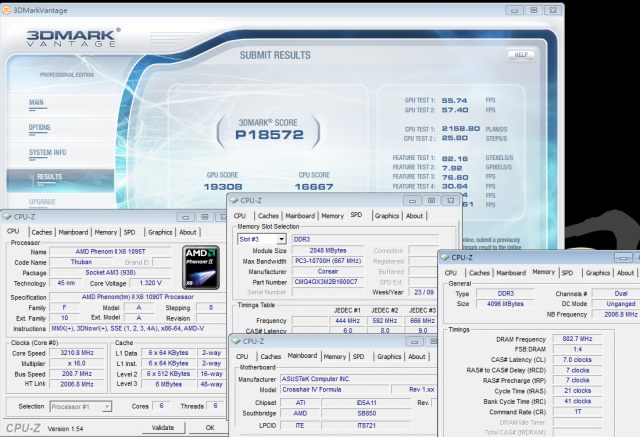This screenshot has height=437, width=640.
Task: Select About tab in CPU-Z Mainboard window
Action: [x=417, y=357]
